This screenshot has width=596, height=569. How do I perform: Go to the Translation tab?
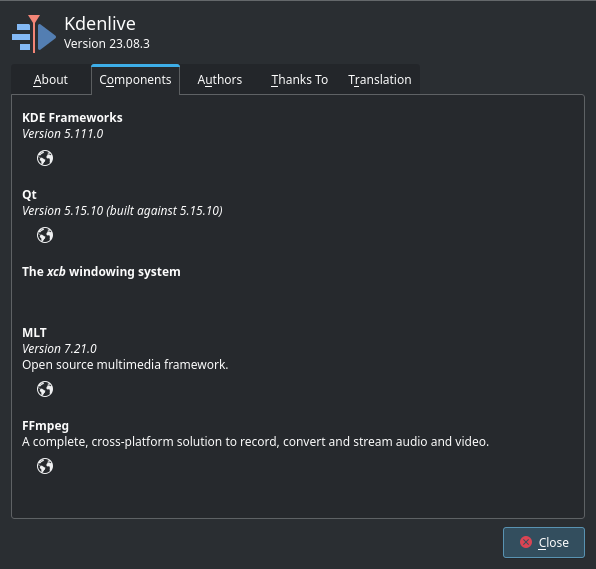click(x=380, y=80)
